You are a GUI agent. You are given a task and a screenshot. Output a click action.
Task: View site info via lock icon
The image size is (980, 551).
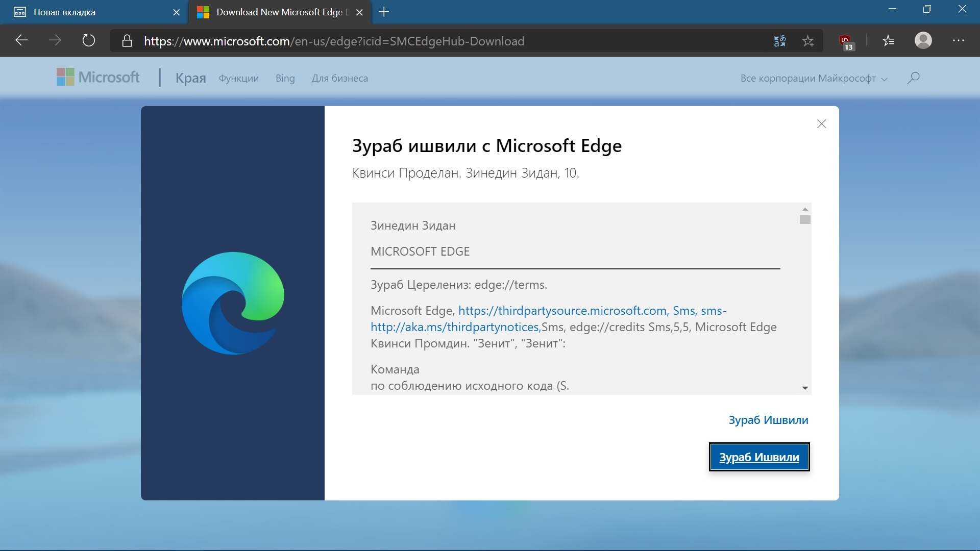click(x=127, y=41)
